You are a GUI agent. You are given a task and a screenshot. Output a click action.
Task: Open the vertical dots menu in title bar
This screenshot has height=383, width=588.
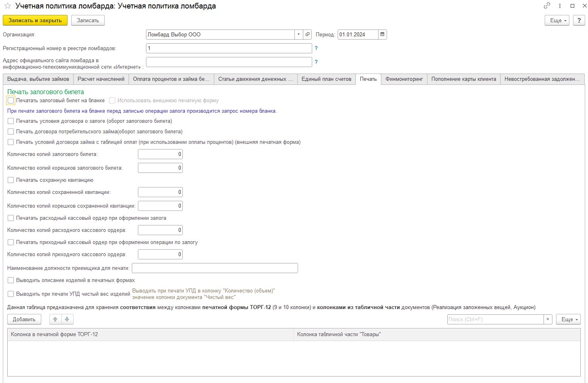tap(560, 6)
